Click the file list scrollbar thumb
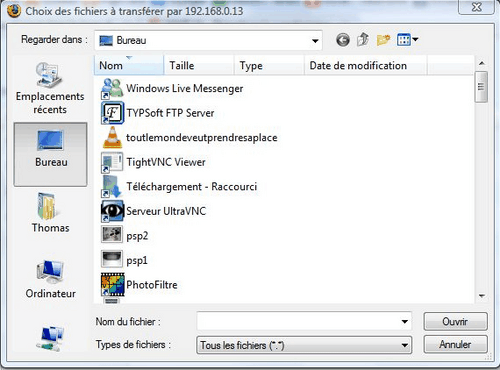 pos(481,87)
